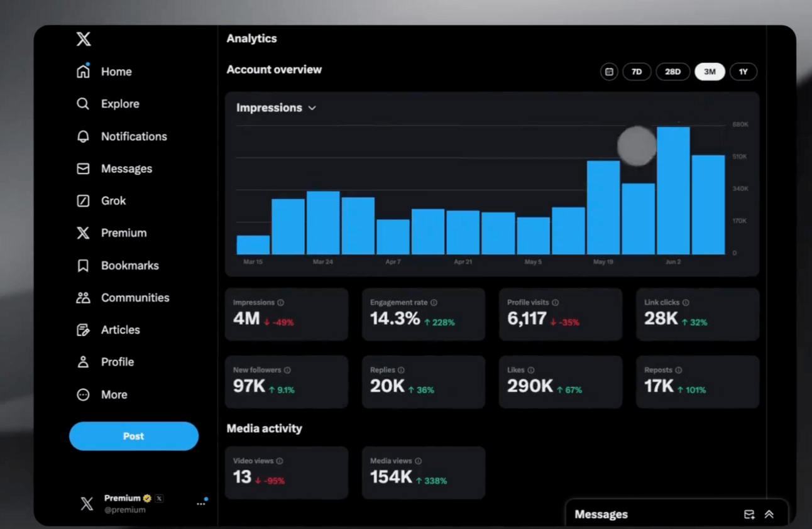The width and height of the screenshot is (812, 529).
Task: Click the first chart bar above Mar 15
Action: (253, 245)
